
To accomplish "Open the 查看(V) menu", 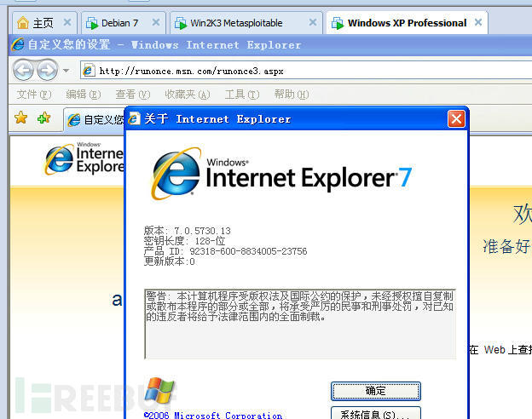I will (x=133, y=95).
